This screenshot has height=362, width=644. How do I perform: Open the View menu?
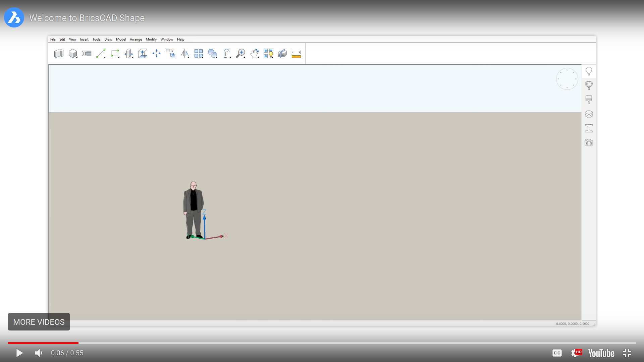(72, 40)
